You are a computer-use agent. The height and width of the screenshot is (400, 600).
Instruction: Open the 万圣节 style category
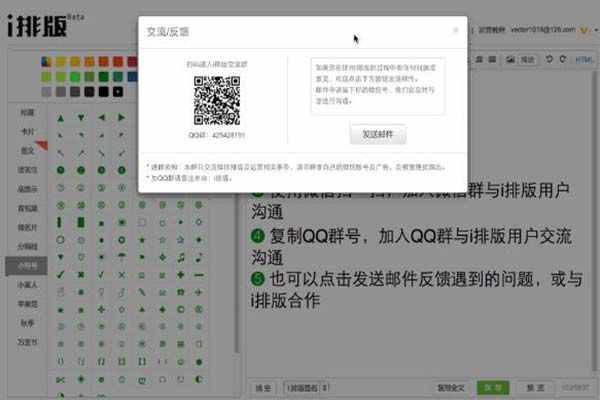click(27, 342)
